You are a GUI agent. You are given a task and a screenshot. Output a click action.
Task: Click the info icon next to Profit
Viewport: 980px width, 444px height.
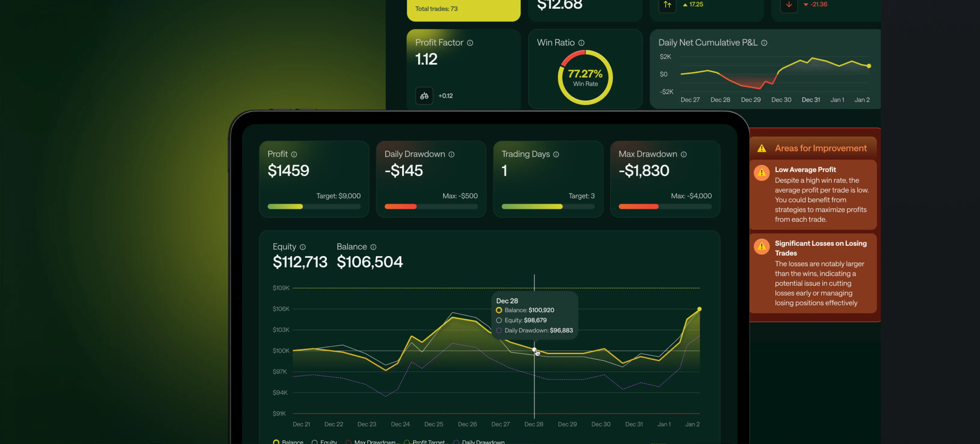(x=294, y=155)
